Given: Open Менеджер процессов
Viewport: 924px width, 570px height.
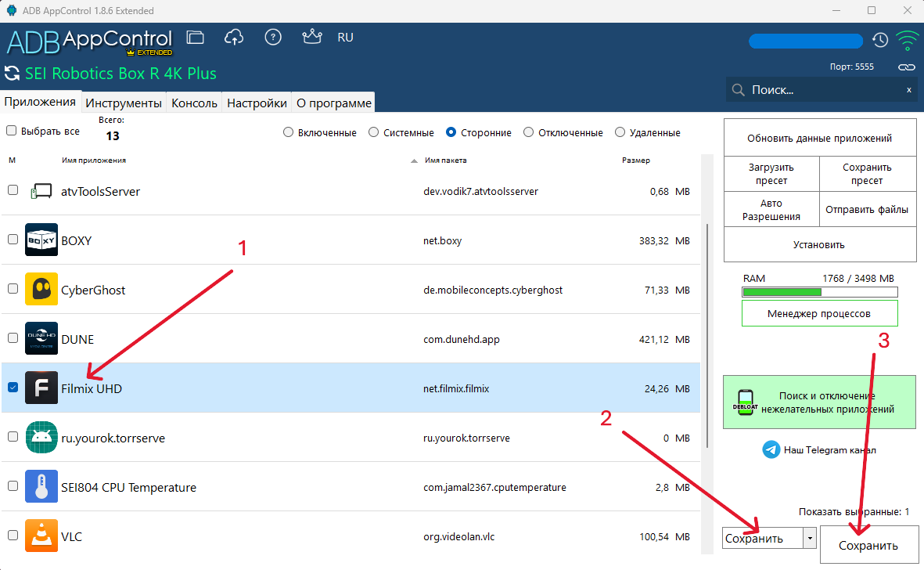Looking at the screenshot, I should [820, 314].
